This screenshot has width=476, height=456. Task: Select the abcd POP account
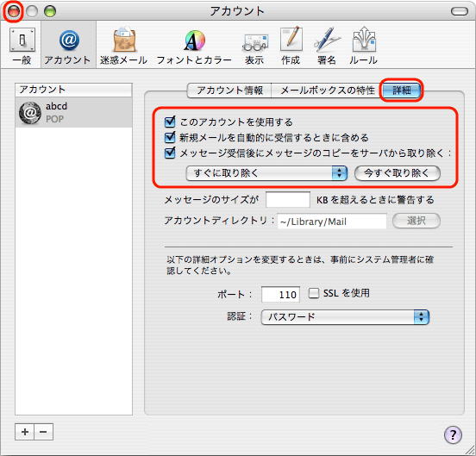point(74,112)
